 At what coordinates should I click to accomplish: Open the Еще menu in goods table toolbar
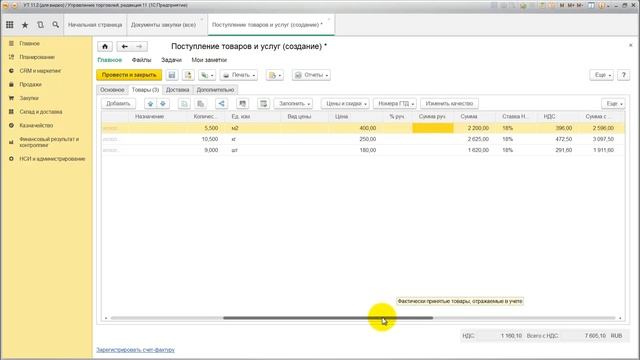(x=613, y=104)
